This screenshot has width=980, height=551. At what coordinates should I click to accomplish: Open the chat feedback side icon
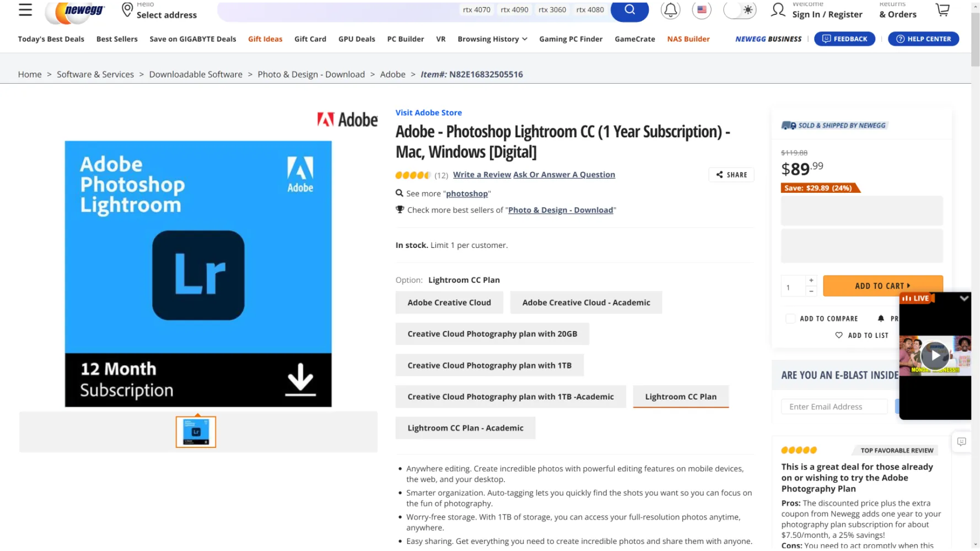point(961,442)
